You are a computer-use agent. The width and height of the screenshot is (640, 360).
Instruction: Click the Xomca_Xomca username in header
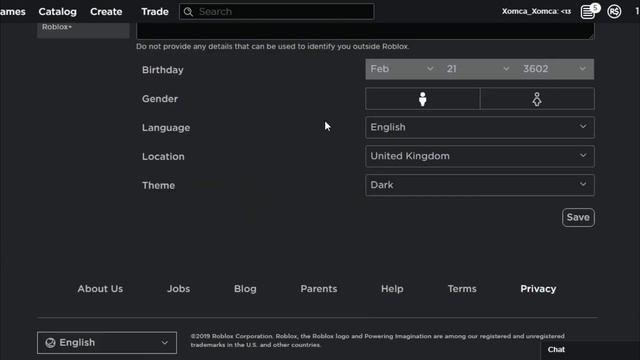[536, 11]
